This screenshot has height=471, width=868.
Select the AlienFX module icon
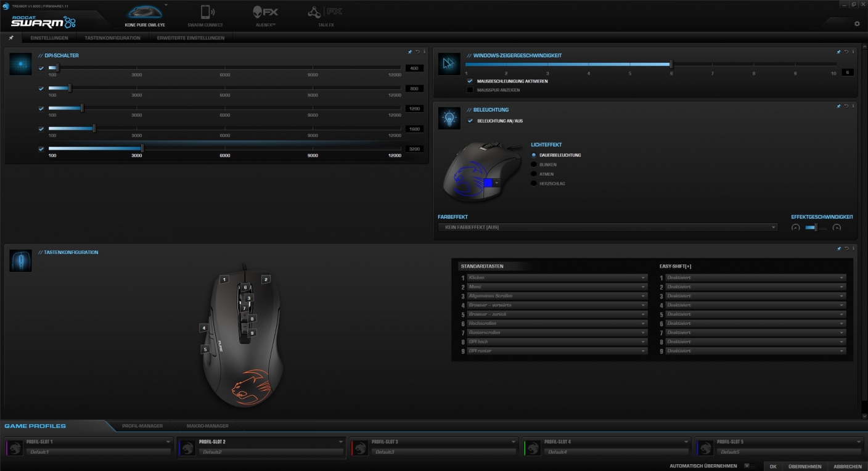(266, 14)
